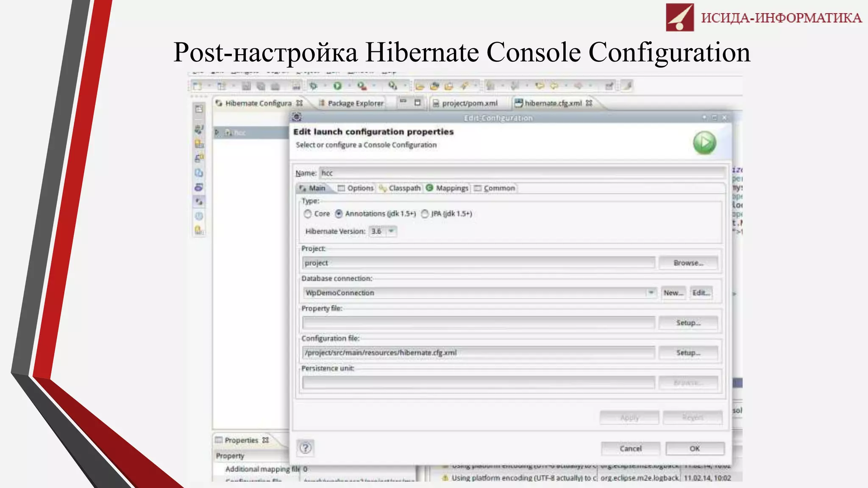The height and width of the screenshot is (488, 868).
Task: Select the JPA (jdk 1.5+) radio button
Action: pos(425,214)
